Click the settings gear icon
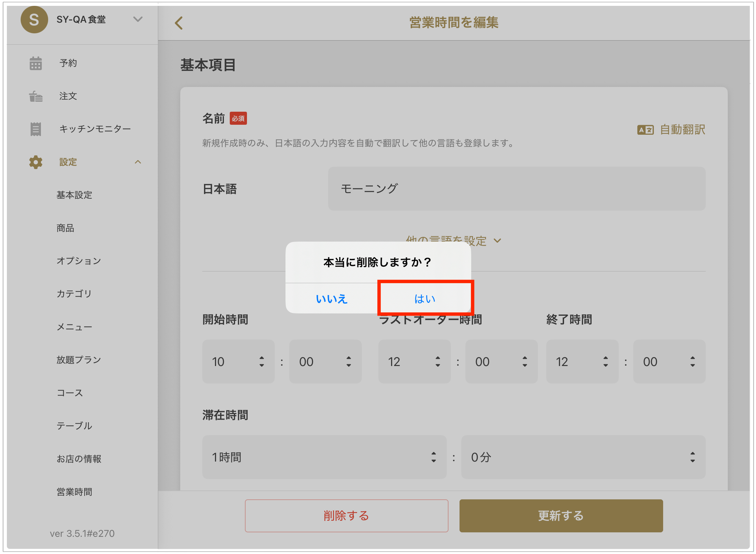The image size is (756, 554). pos(35,162)
